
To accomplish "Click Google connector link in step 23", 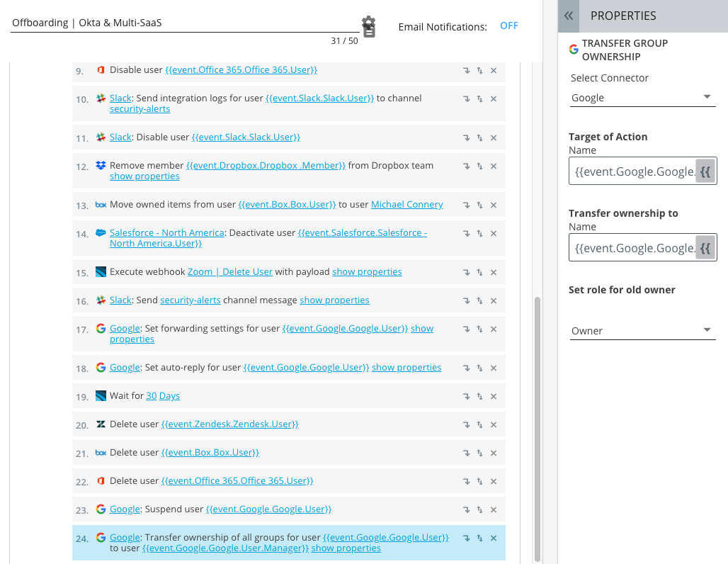I will coord(125,509).
